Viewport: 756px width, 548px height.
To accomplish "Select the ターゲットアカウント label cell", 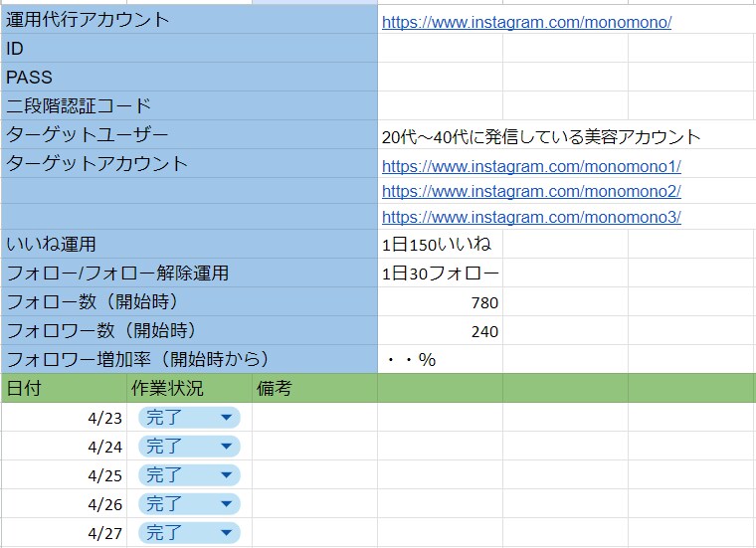I will click(x=189, y=163).
